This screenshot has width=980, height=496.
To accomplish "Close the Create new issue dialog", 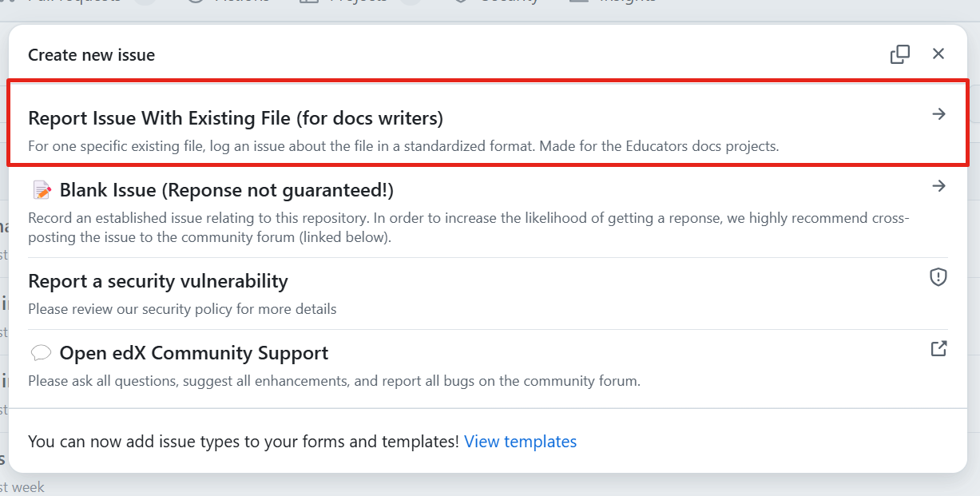I will click(x=938, y=54).
